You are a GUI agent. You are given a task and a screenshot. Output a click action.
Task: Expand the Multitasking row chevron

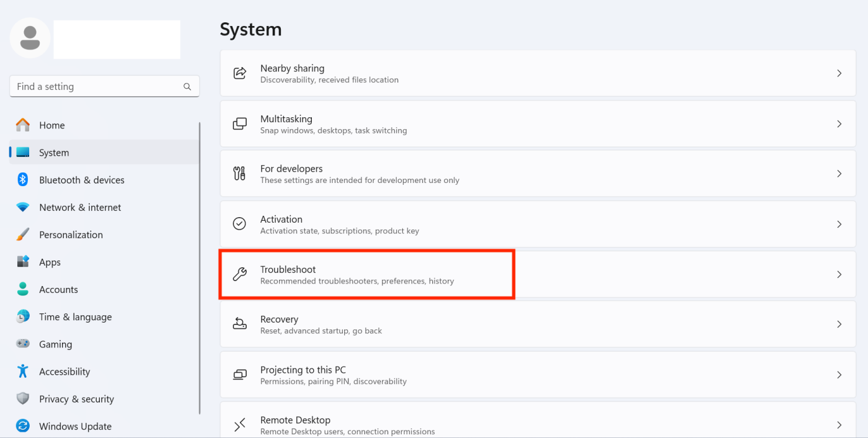tap(839, 123)
